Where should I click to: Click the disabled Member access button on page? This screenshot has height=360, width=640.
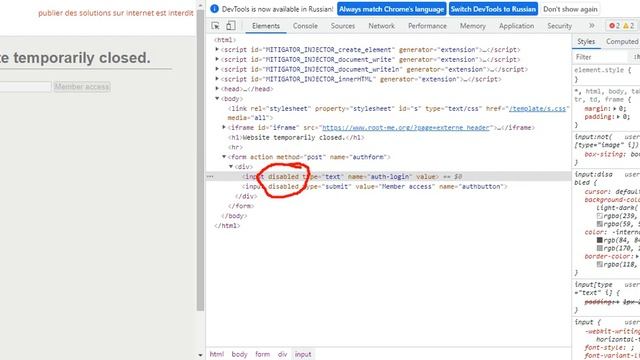pos(82,87)
